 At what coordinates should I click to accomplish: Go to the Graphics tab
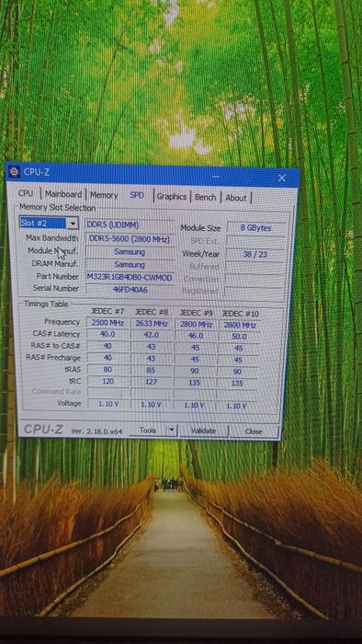(172, 197)
